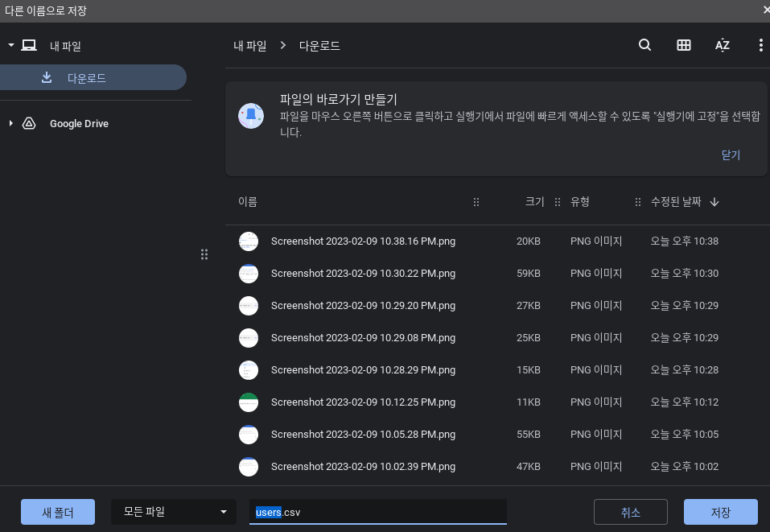770x532 pixels.
Task: Select Google Drive in sidebar
Action: [x=79, y=124]
